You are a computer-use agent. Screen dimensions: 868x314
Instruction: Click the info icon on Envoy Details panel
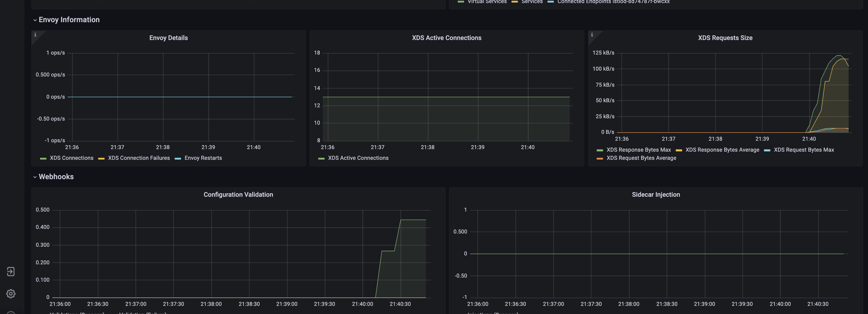[x=35, y=35]
